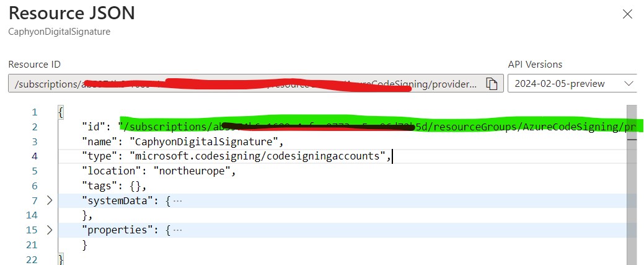The height and width of the screenshot is (265, 644).
Task: Click line number 5 in the gutter
Action: (x=34, y=171)
